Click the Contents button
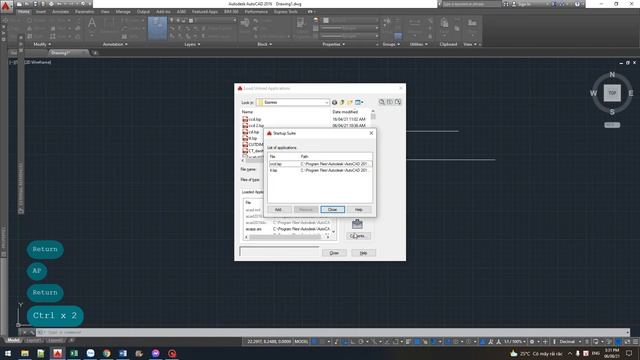Viewport: 640px width, 360px height. 358,236
